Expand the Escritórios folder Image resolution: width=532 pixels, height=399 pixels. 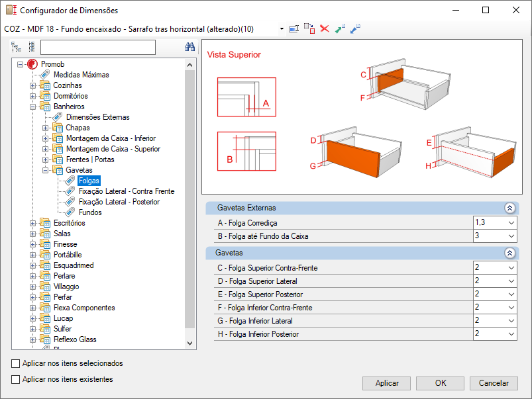(32, 223)
